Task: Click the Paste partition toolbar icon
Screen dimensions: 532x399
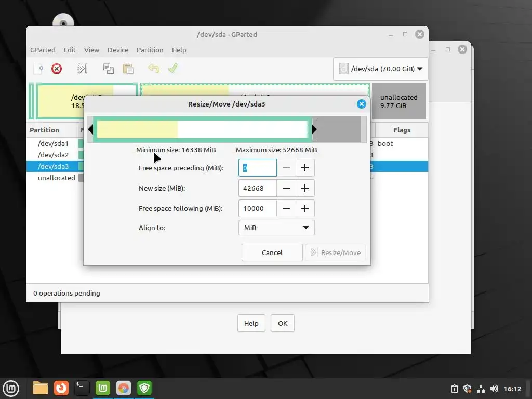Action: tap(128, 69)
